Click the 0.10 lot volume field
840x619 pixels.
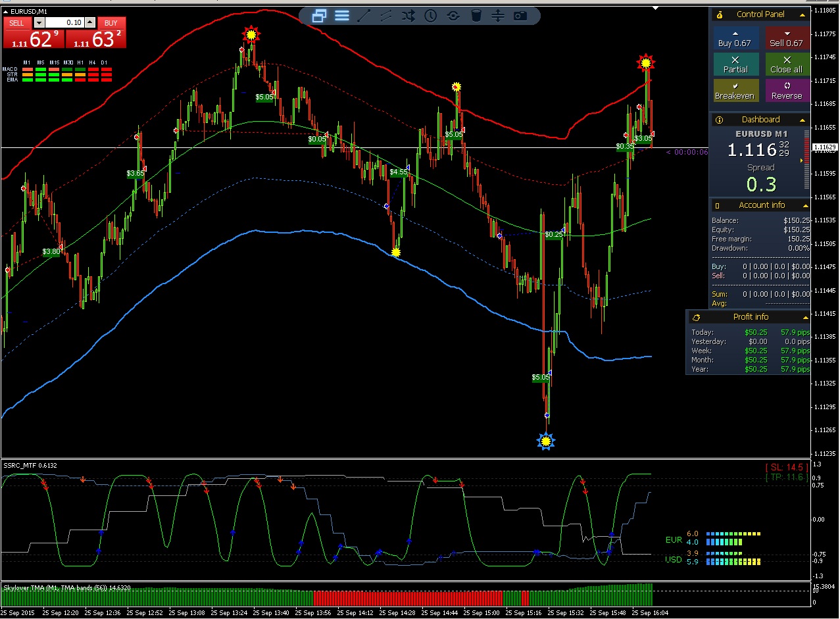click(x=64, y=23)
